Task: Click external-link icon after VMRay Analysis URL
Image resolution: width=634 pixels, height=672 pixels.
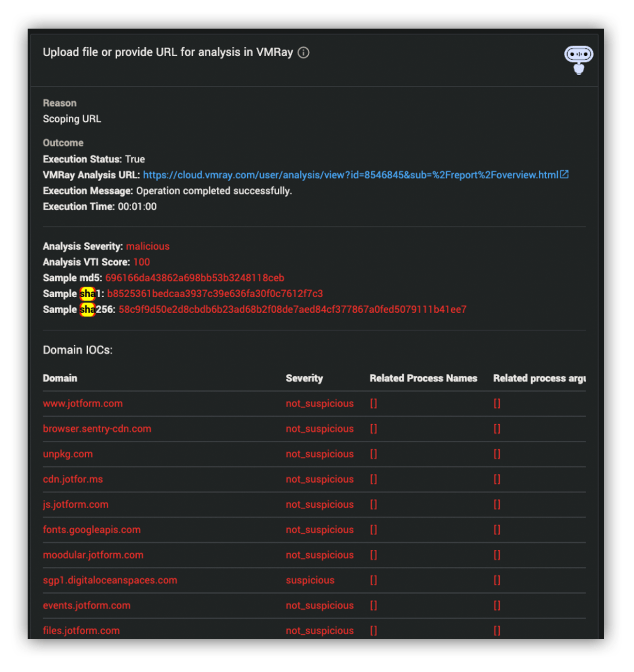Action: tap(564, 175)
